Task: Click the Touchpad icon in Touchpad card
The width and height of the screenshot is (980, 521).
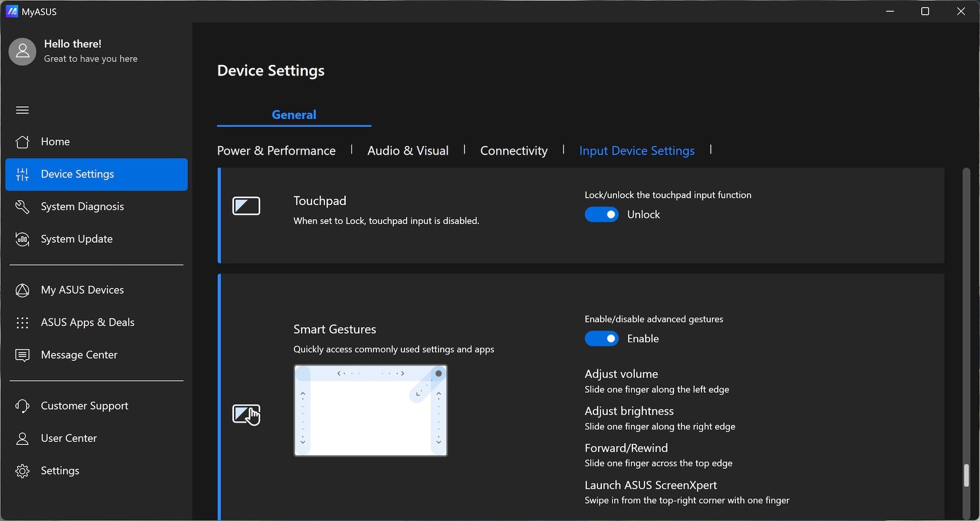Action: coord(246,206)
